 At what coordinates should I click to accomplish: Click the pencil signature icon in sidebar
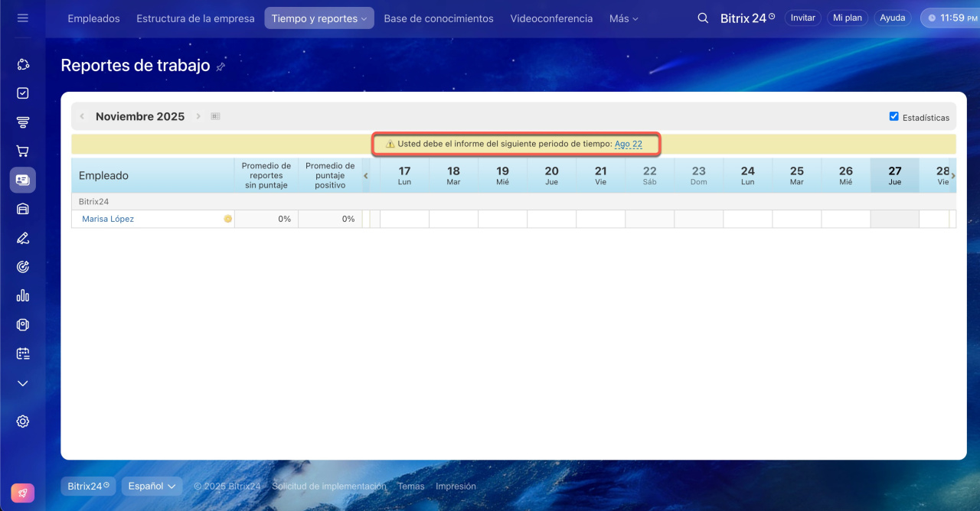(22, 238)
